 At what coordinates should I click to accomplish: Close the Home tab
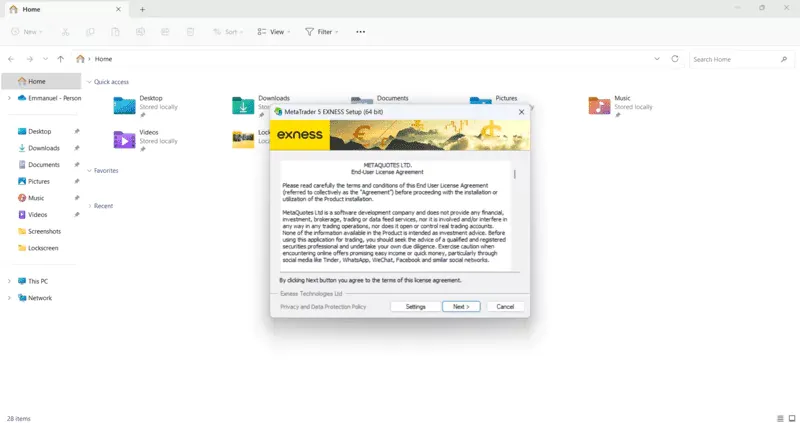click(118, 9)
